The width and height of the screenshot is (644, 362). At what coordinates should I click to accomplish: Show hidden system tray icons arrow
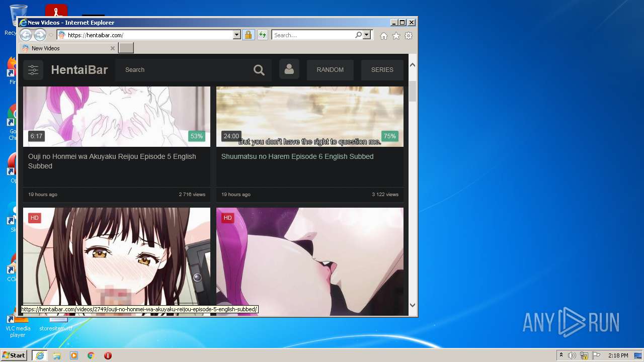pyautogui.click(x=561, y=355)
